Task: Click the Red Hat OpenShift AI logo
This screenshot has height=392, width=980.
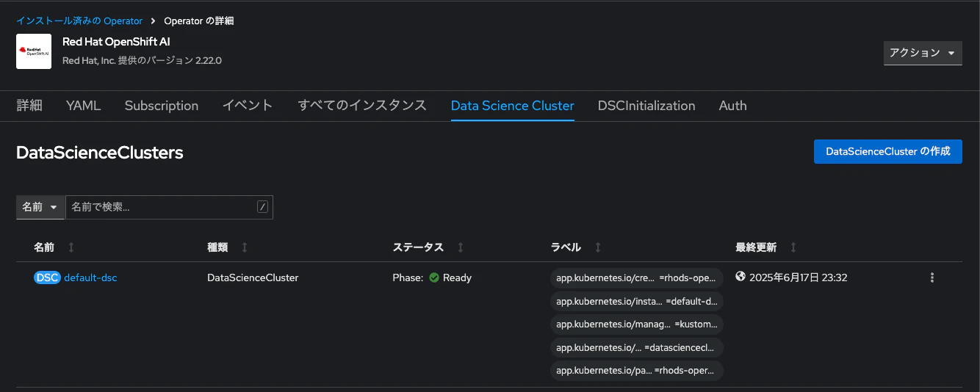Action: (34, 51)
